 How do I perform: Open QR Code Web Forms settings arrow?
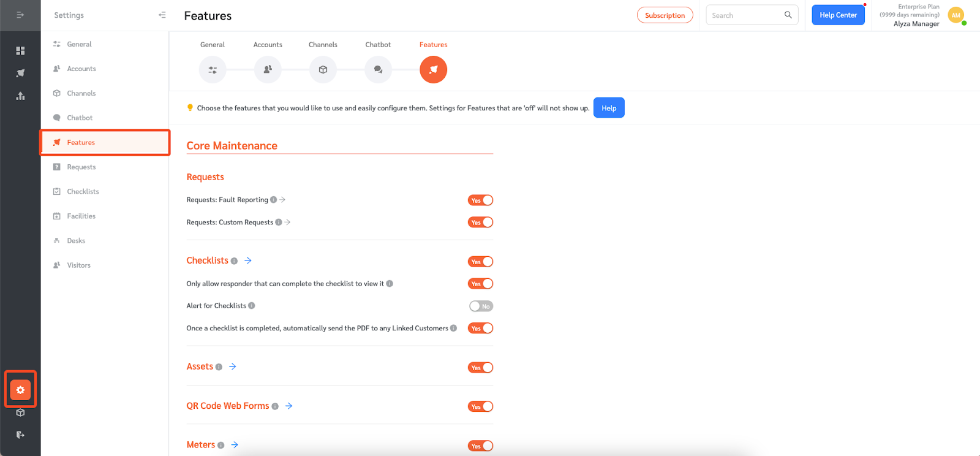click(x=289, y=406)
